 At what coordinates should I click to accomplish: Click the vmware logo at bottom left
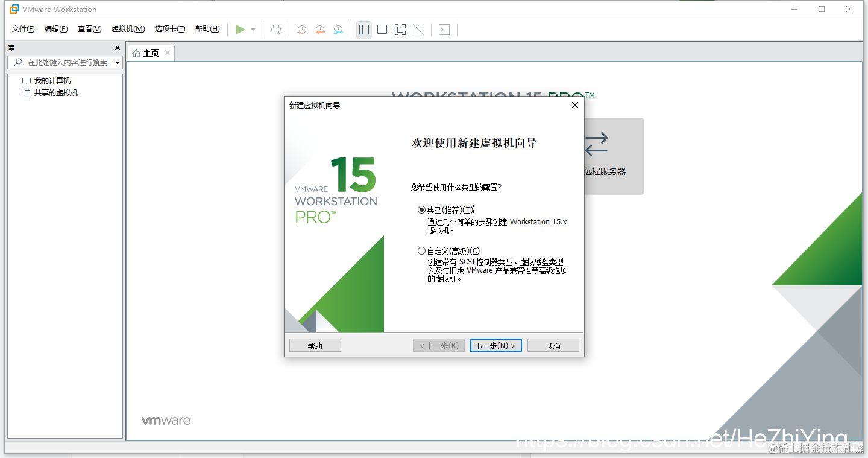pos(166,420)
